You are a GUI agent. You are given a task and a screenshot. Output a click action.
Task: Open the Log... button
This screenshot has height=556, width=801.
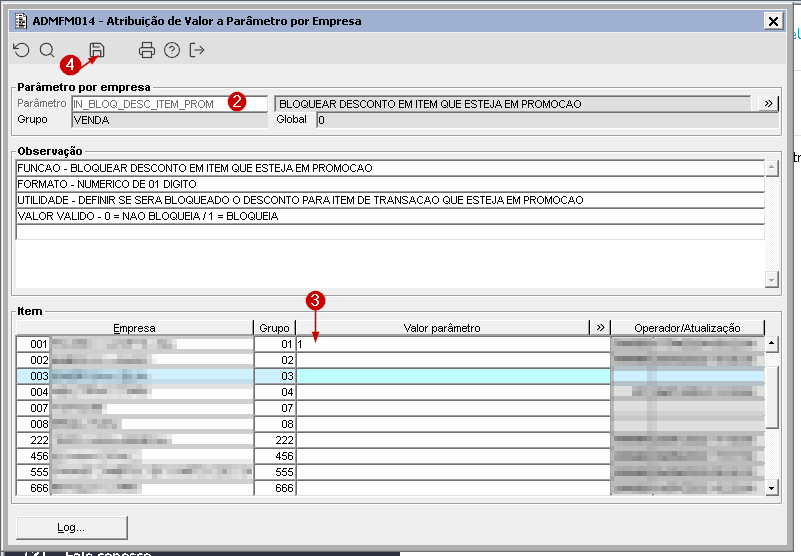72,527
